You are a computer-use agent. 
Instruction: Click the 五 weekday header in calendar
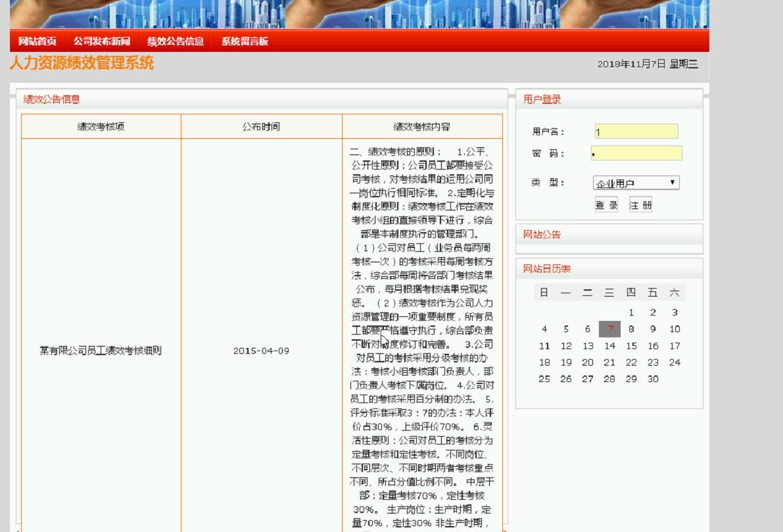click(653, 292)
